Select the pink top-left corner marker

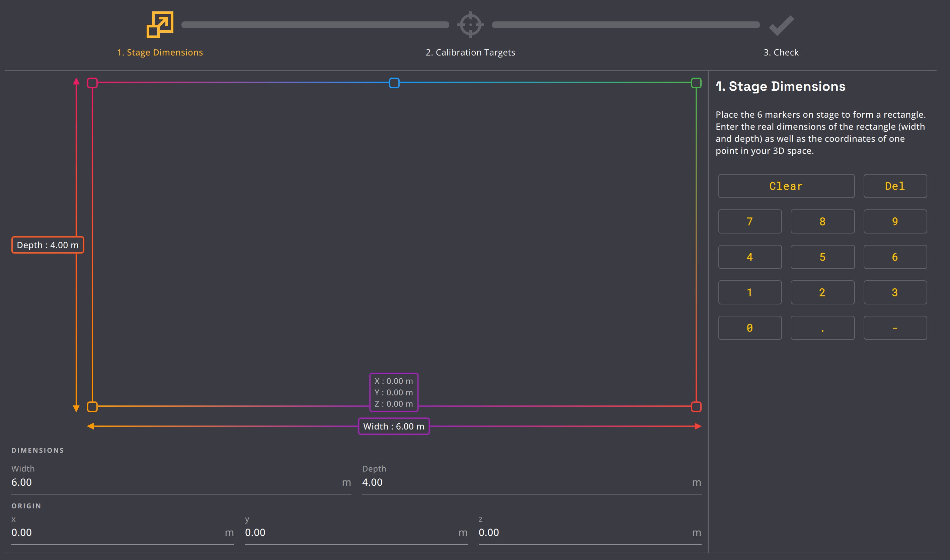[x=92, y=83]
